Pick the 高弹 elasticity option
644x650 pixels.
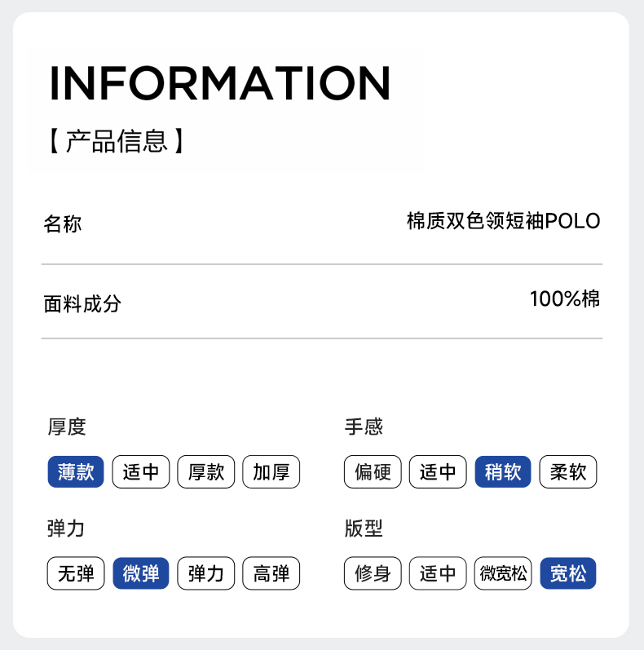coord(271,573)
